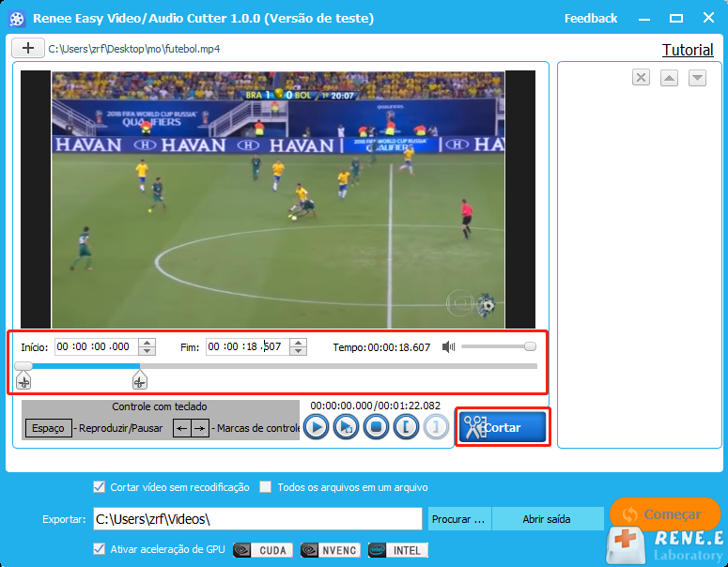Click the playhead thumb at timeline start
Viewport: 728px width, 567px height.
[x=23, y=365]
